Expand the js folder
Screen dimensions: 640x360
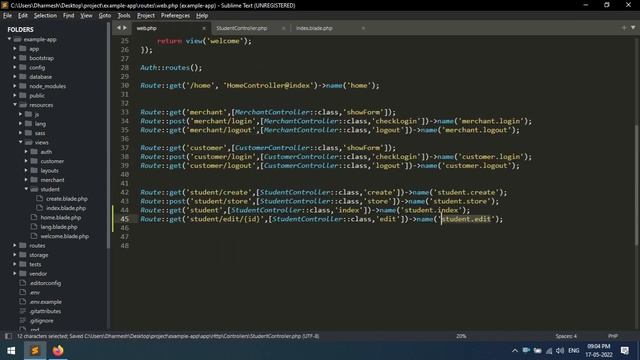21,114
